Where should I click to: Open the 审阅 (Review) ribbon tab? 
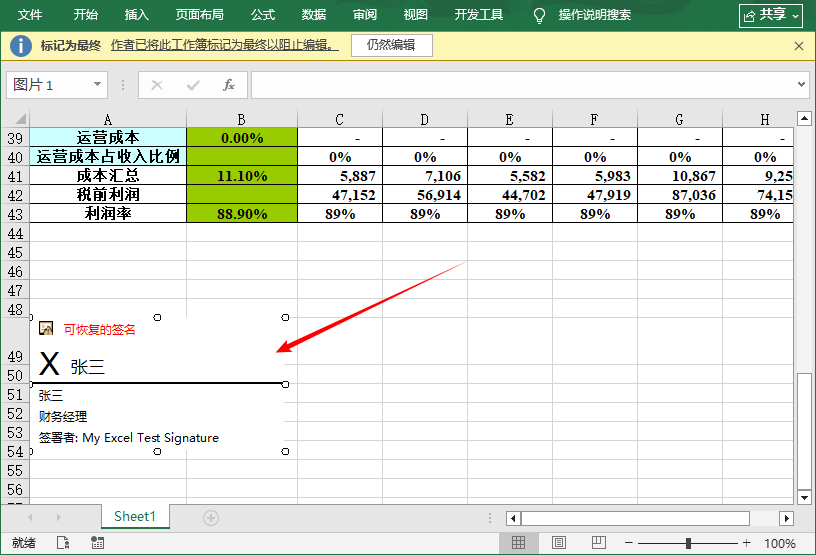click(365, 15)
